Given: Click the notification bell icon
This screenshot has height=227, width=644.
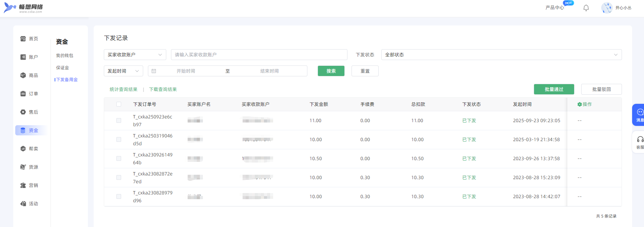Looking at the screenshot, I should point(586,8).
